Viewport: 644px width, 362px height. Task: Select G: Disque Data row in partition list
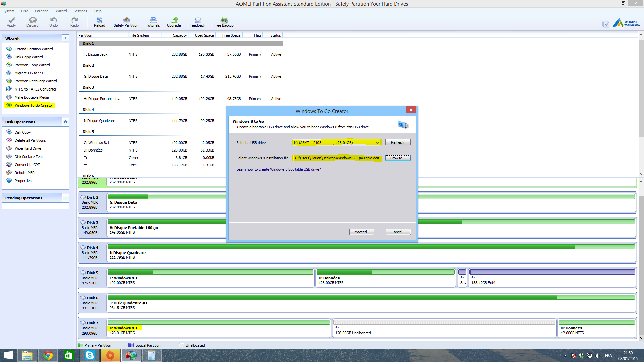[x=181, y=76]
